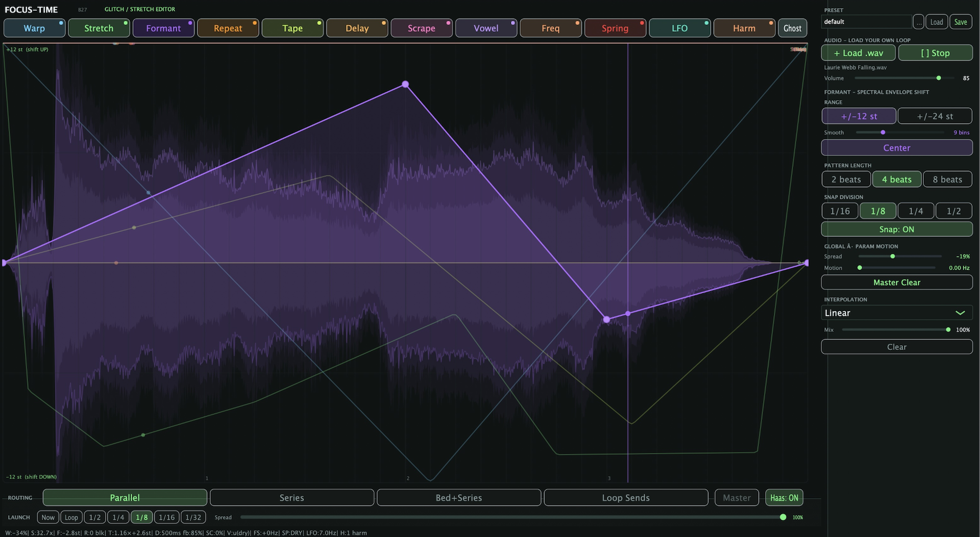Set launch quantize to Loop
The width and height of the screenshot is (980, 537).
pyautogui.click(x=71, y=517)
